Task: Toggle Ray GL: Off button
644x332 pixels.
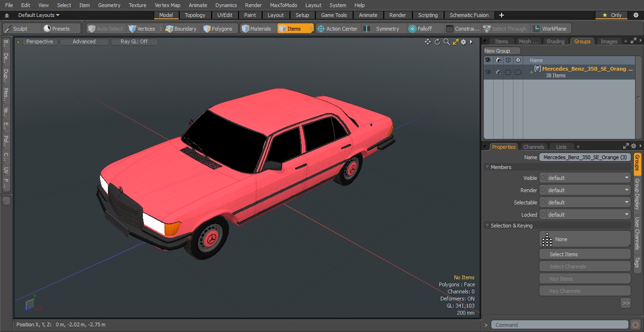Action: click(134, 41)
